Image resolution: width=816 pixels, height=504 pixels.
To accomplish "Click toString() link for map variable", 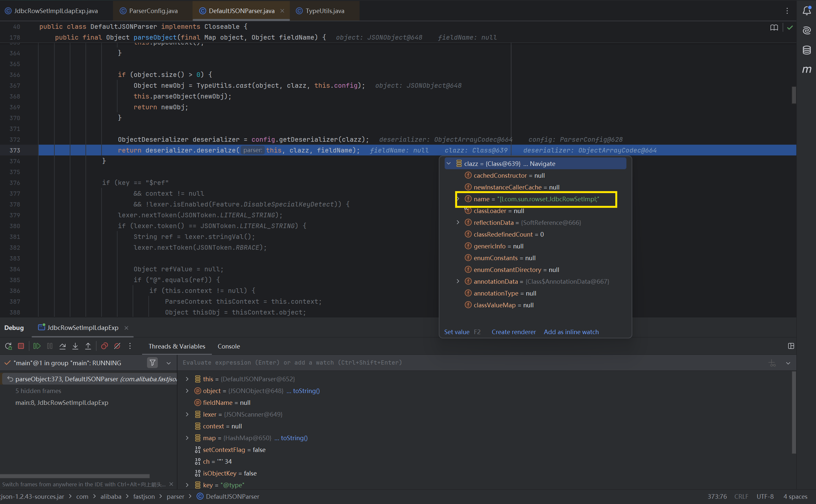I will [x=294, y=438].
